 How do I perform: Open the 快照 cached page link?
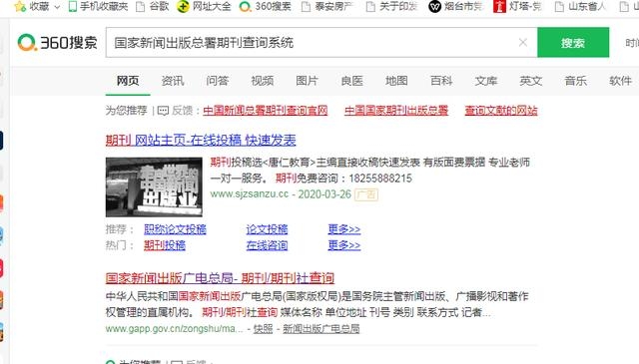coord(263,328)
